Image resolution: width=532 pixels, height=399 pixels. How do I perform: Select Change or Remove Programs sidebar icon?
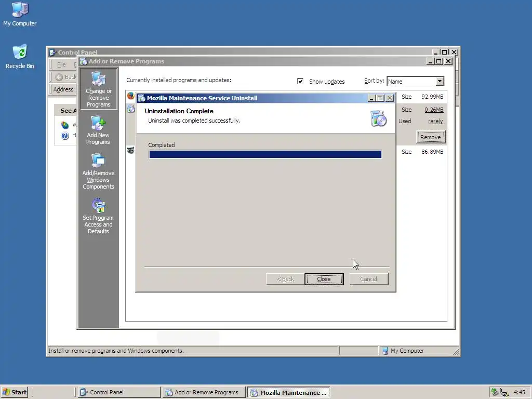pyautogui.click(x=98, y=89)
